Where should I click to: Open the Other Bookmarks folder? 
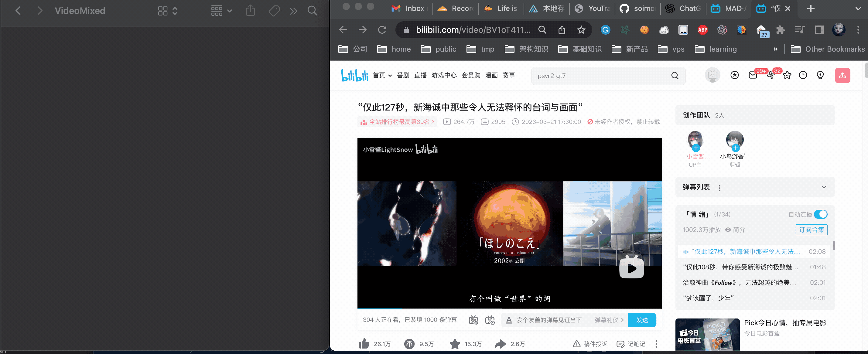tap(828, 49)
